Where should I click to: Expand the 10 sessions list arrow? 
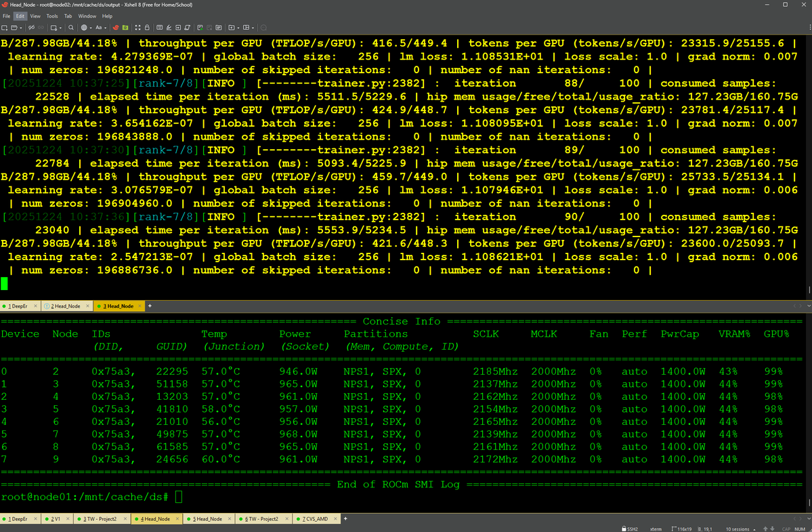[x=754, y=529]
